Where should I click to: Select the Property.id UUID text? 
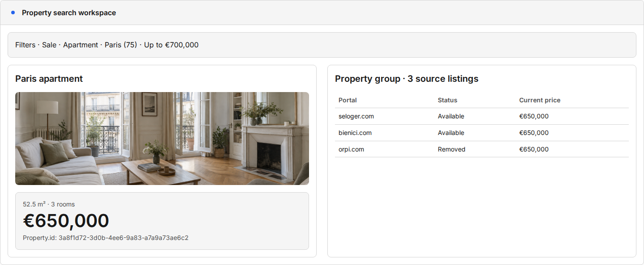click(123, 238)
